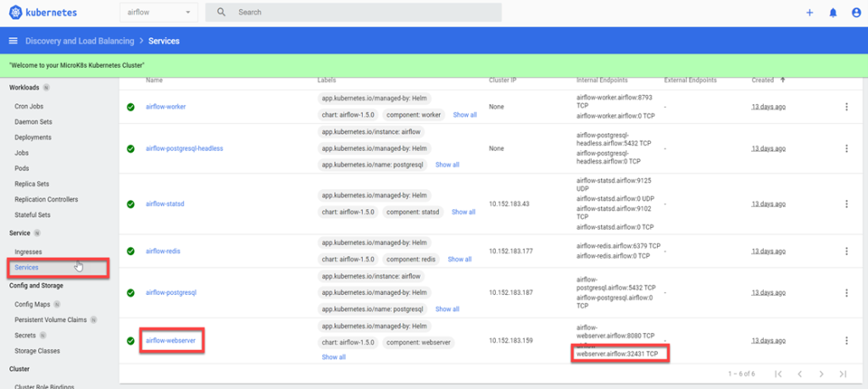Open the airflow-postgresql-headless service link

click(184, 148)
